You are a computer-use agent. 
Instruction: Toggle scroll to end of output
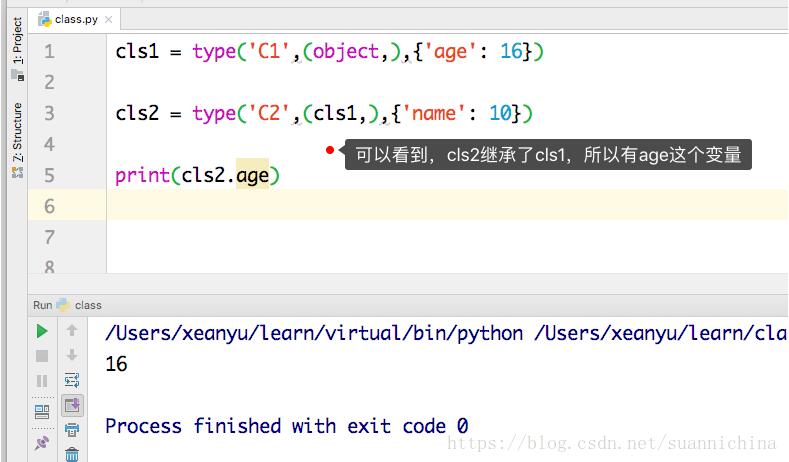pyautogui.click(x=72, y=405)
